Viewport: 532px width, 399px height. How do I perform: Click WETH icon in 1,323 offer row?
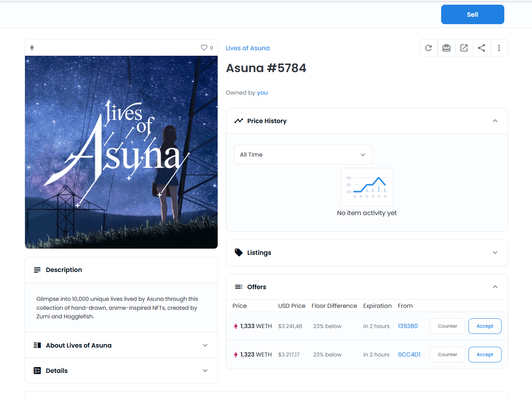click(236, 355)
